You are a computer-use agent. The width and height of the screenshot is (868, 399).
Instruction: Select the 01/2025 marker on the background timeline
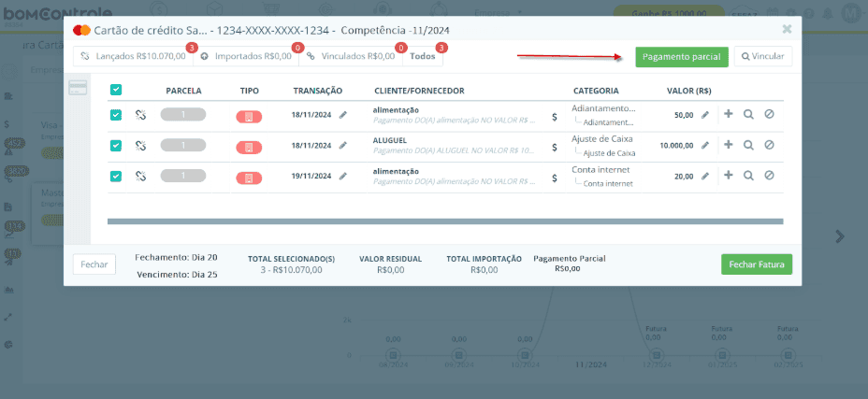(x=722, y=354)
